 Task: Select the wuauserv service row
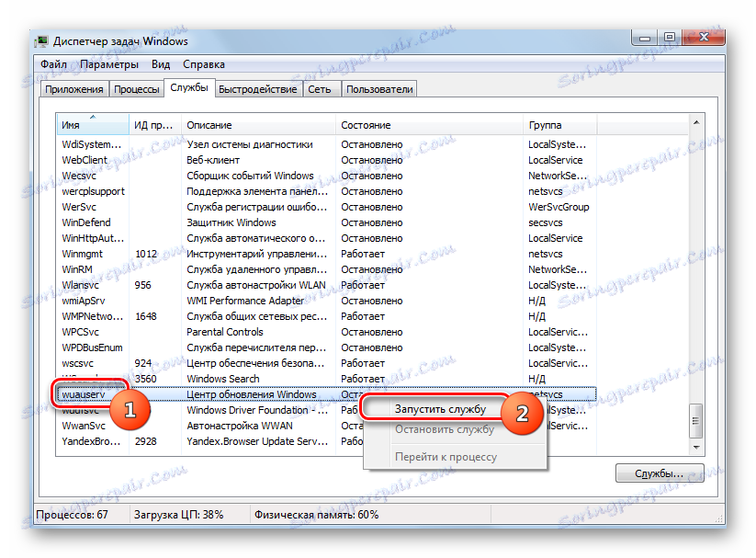tap(326, 394)
